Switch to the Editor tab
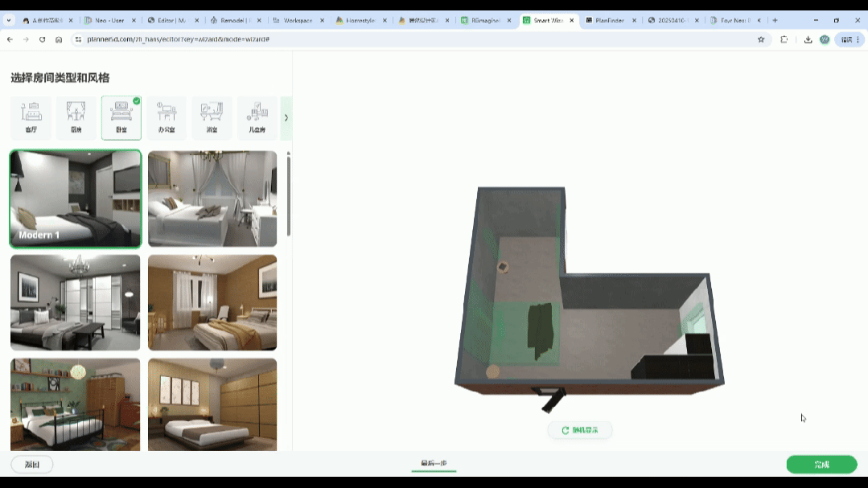This screenshot has width=868, height=488. click(173, 20)
